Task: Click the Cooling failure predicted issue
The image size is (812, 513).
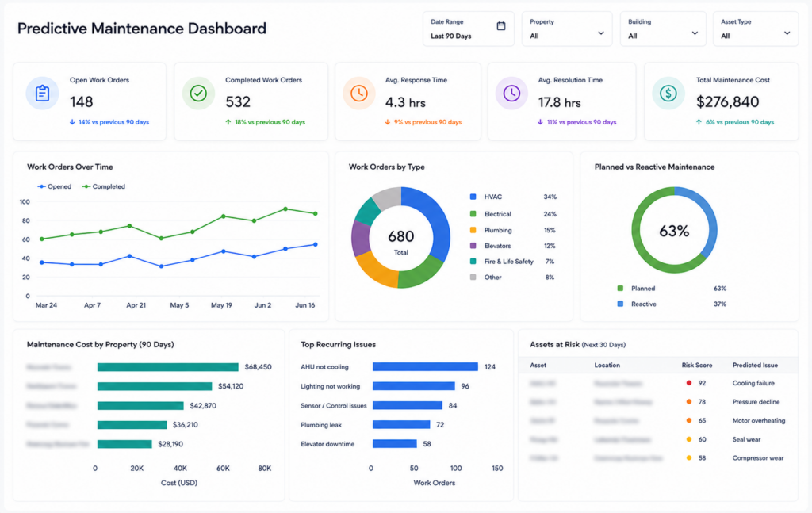Action: [753, 383]
